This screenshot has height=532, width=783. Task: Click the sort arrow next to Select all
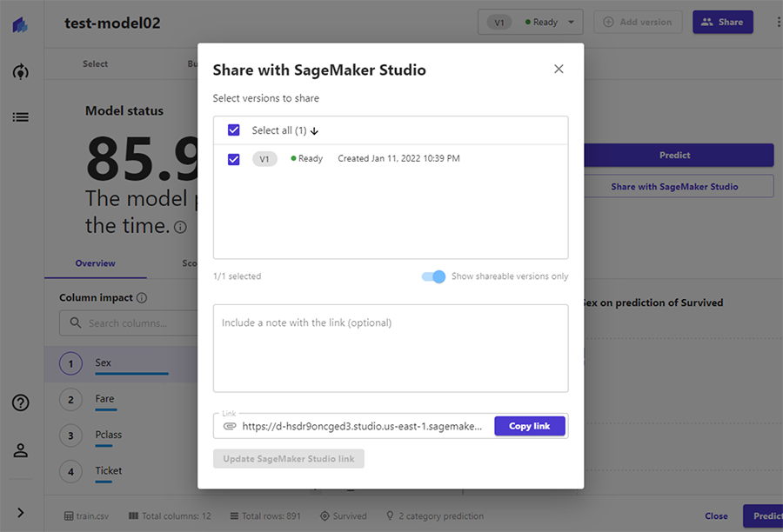(314, 131)
